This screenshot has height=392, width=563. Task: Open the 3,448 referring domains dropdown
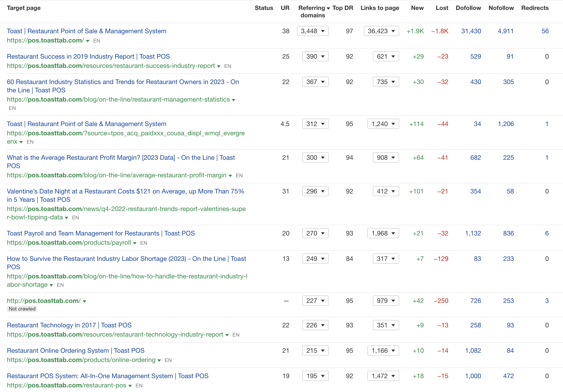(312, 31)
